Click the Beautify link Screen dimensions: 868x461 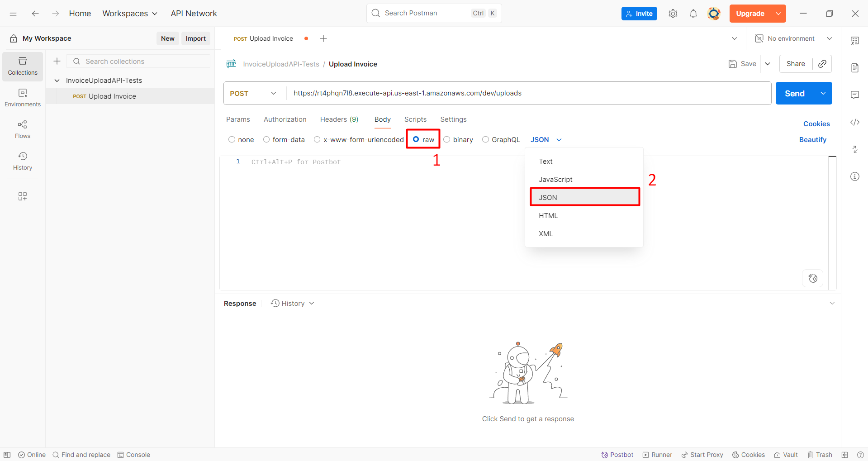click(812, 140)
